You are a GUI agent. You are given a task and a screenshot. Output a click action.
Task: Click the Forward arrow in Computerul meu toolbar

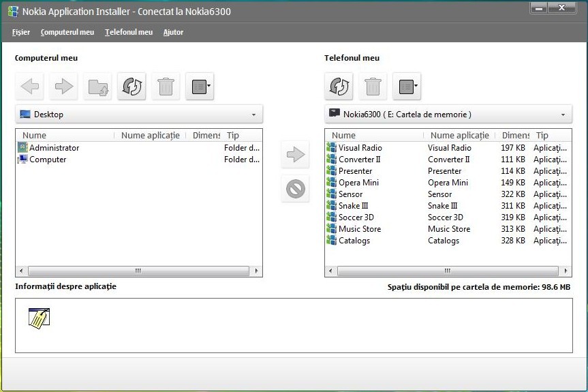click(x=64, y=87)
